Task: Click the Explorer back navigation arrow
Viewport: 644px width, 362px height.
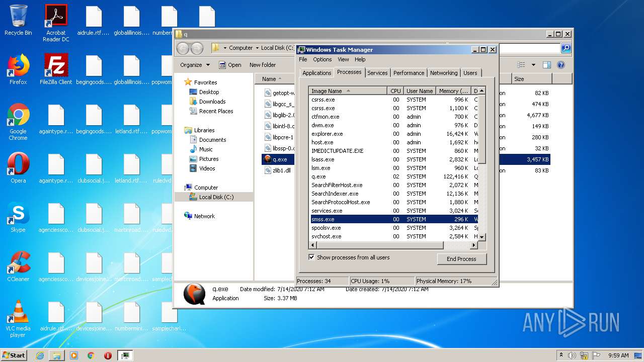Action: click(x=183, y=48)
